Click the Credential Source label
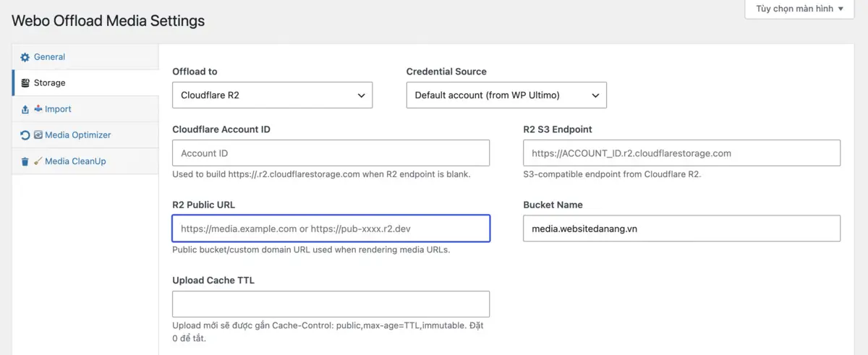The height and width of the screenshot is (355, 868). coord(446,72)
